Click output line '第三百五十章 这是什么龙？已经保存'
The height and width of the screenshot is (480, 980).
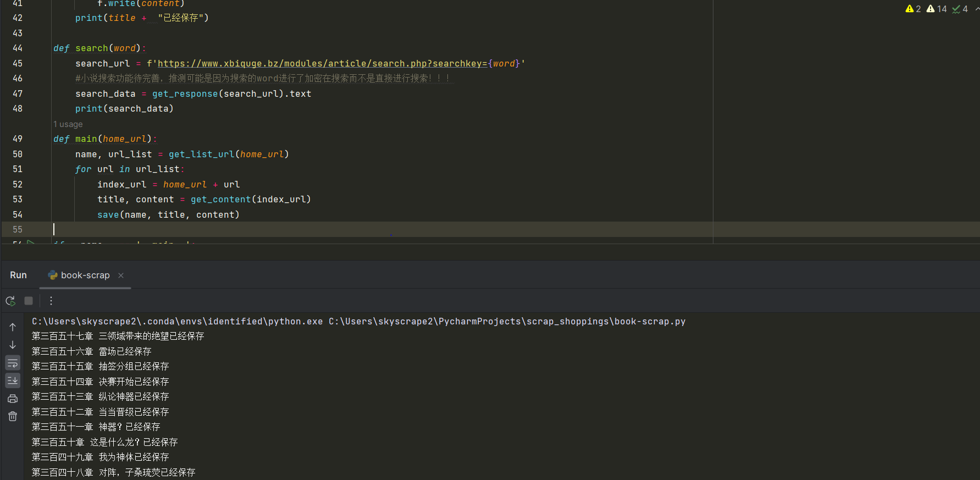point(104,442)
